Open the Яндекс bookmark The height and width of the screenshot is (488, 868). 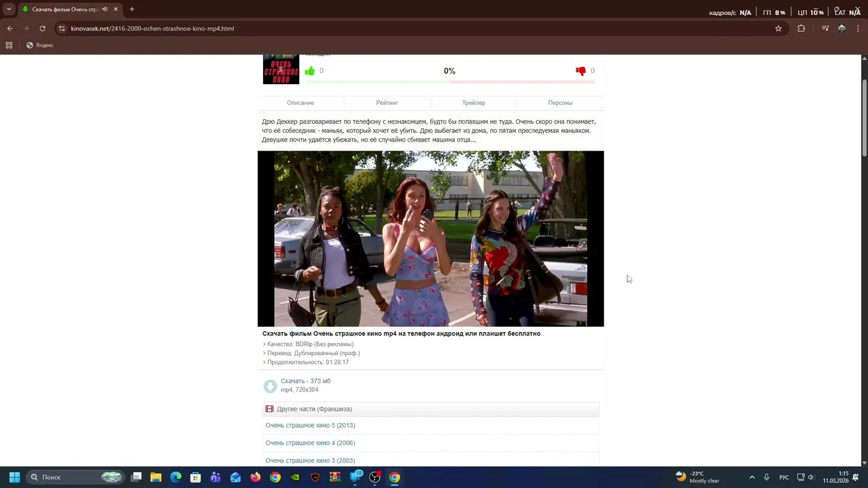click(40, 45)
